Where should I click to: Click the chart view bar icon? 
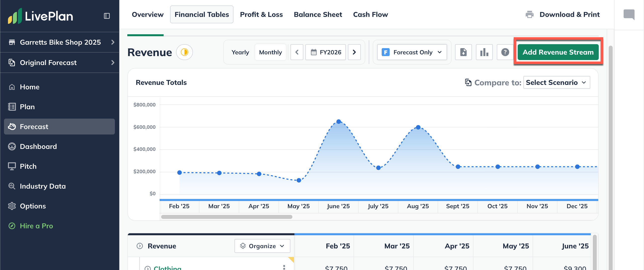coord(484,52)
